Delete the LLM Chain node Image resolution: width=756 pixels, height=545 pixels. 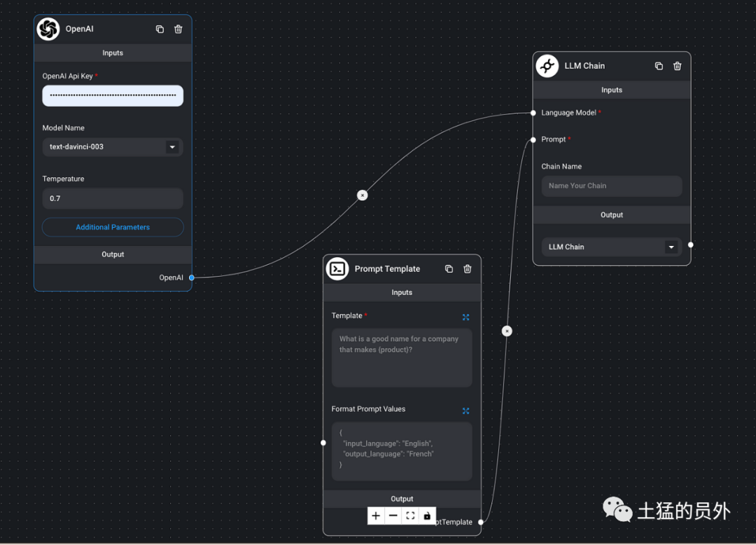678,66
